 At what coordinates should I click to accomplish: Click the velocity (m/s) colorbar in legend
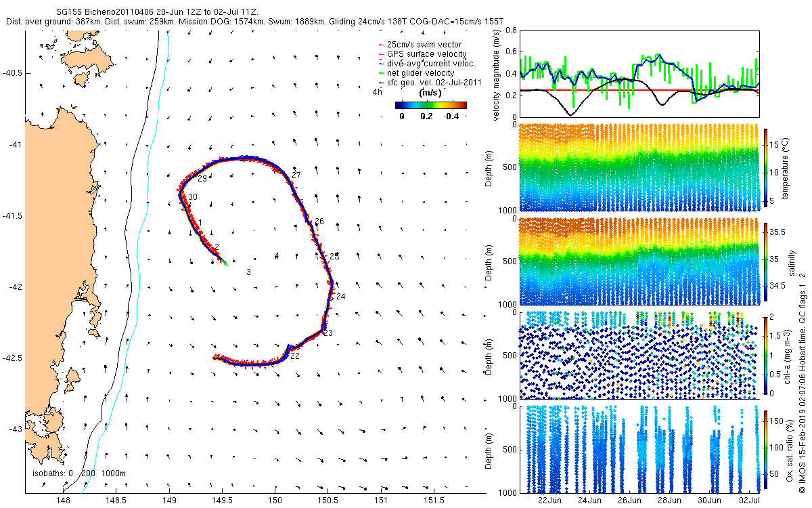click(x=431, y=105)
